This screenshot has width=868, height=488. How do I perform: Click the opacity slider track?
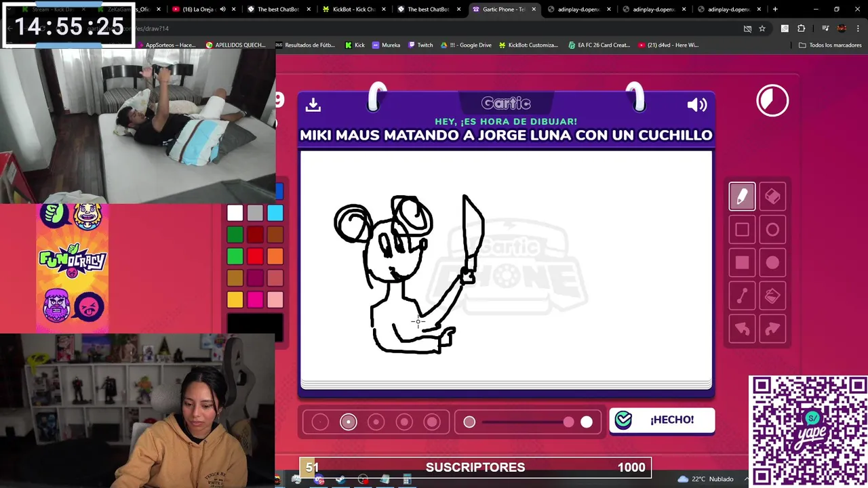[528, 422]
